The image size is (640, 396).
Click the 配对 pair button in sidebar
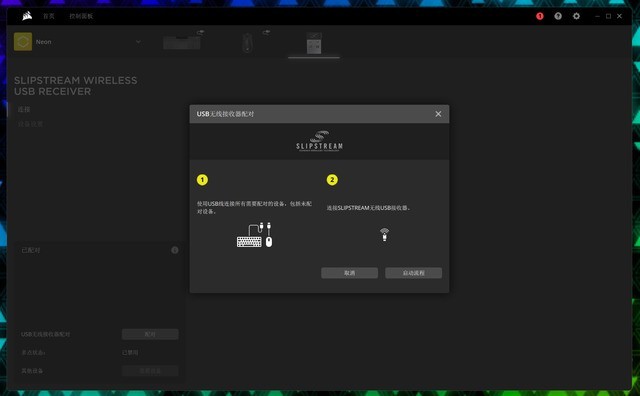[150, 334]
